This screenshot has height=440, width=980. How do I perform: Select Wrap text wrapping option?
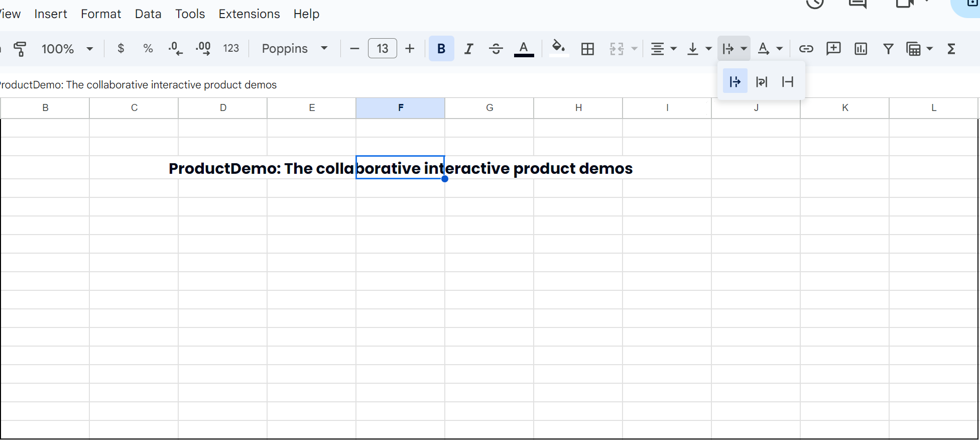[762, 81]
